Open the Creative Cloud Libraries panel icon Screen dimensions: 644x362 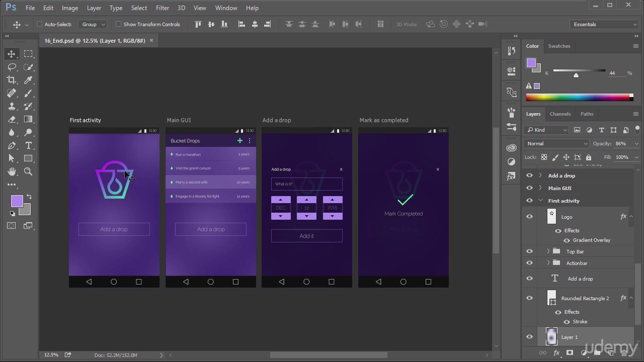click(x=512, y=148)
